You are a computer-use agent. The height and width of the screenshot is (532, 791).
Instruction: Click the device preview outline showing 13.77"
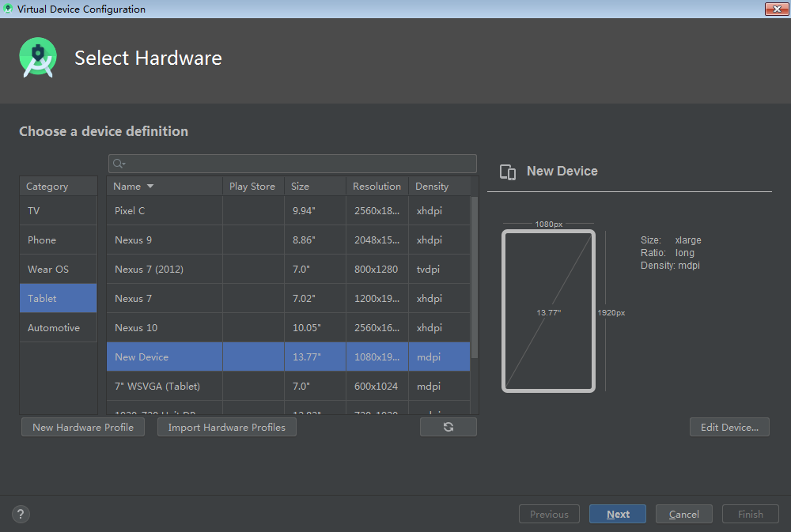pos(548,311)
